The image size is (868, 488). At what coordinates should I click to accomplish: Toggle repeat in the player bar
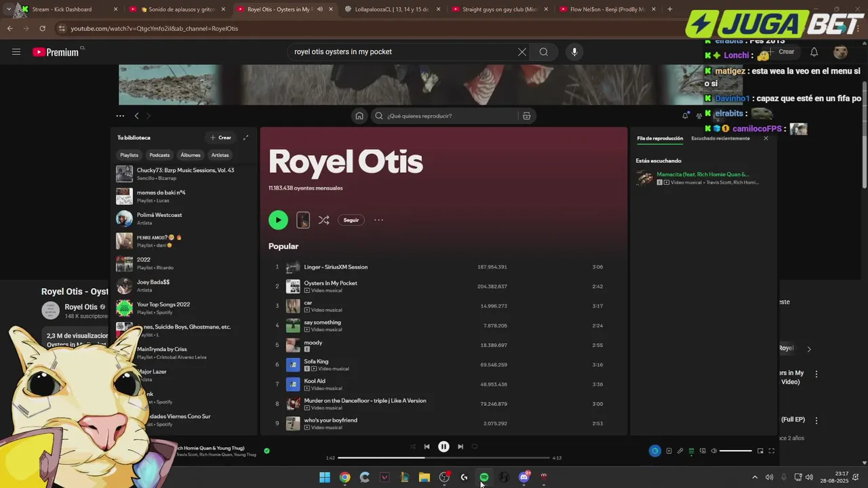click(475, 447)
